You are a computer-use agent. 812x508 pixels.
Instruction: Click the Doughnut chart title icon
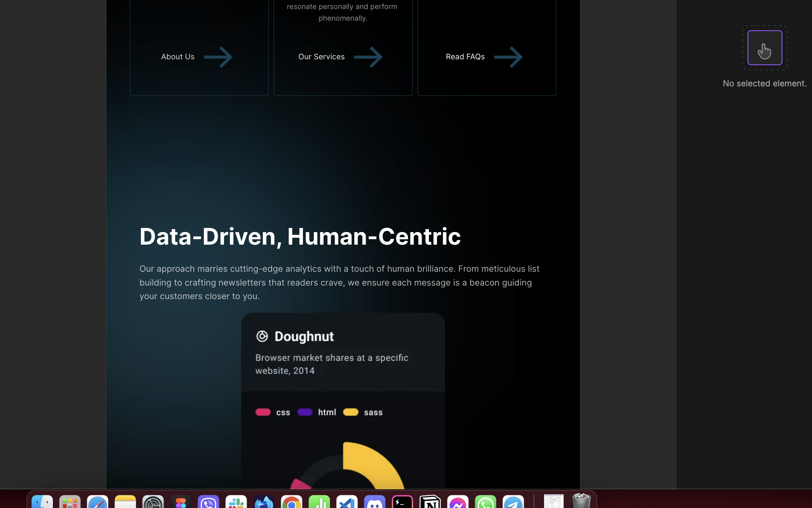coord(262,336)
